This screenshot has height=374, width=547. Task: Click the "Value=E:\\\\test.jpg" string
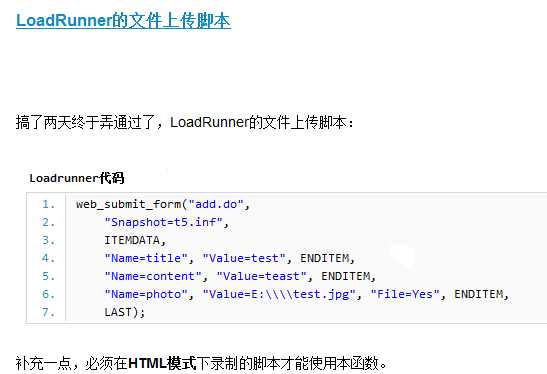coord(279,294)
